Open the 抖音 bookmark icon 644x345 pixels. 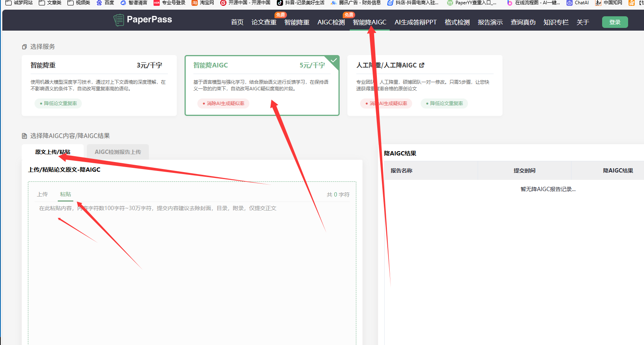tap(280, 3)
